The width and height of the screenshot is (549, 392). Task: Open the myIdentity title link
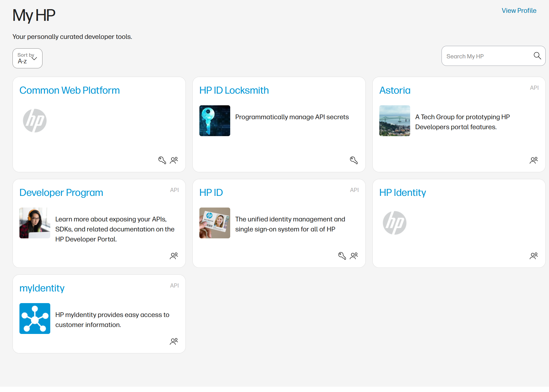tap(42, 288)
